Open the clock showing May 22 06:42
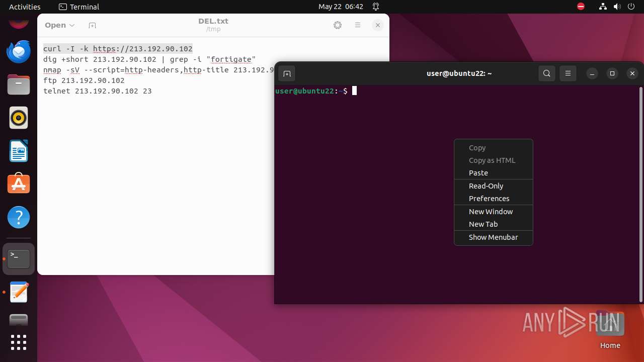Image resolution: width=644 pixels, height=362 pixels. 341,7
